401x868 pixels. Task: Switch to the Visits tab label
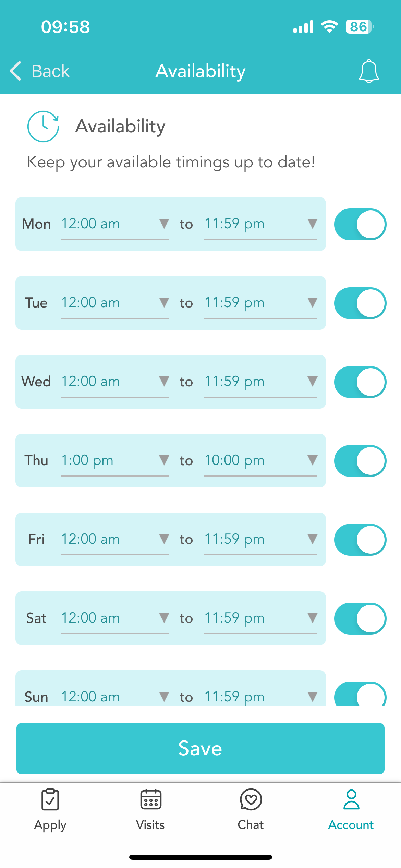(x=150, y=825)
